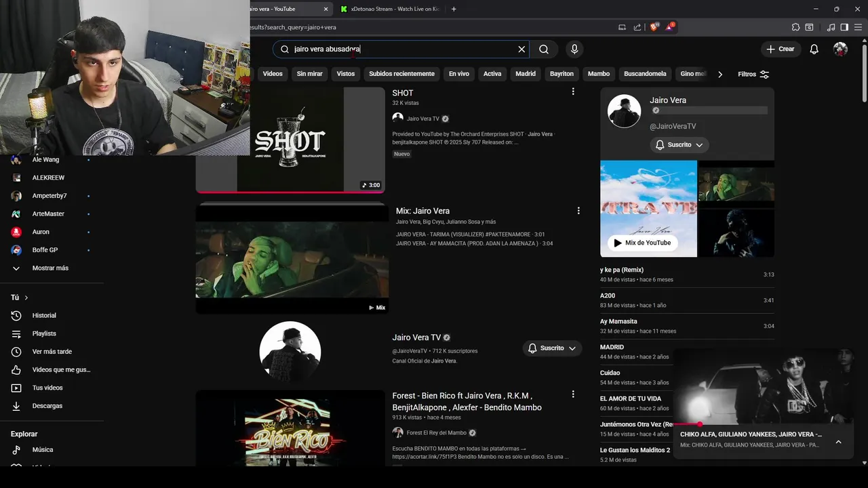Image resolution: width=868 pixels, height=488 pixels.
Task: Open Forest El Rey del Mambo channel link
Action: click(x=436, y=433)
